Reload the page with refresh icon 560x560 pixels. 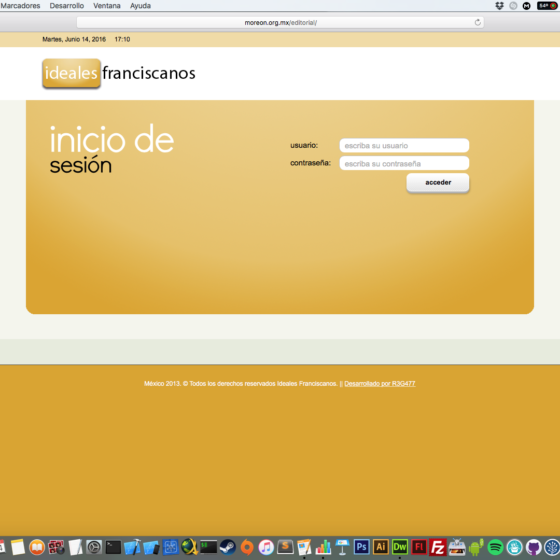tap(478, 22)
